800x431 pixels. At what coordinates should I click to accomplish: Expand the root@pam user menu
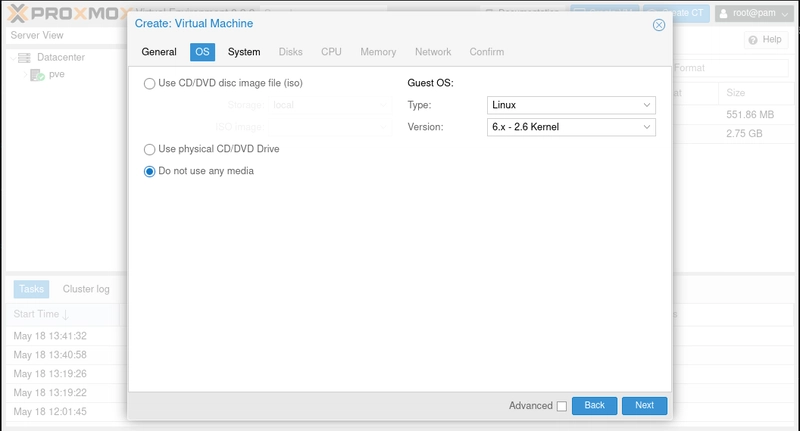[x=785, y=13]
